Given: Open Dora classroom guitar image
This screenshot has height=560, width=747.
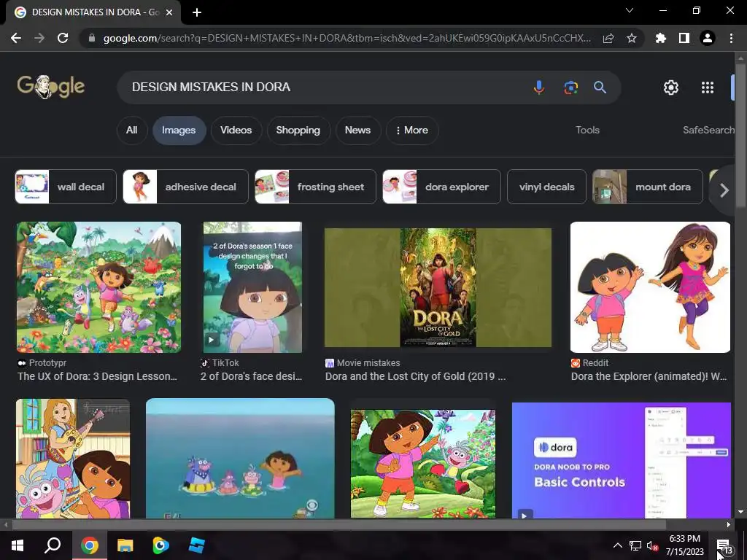Looking at the screenshot, I should click(x=73, y=459).
